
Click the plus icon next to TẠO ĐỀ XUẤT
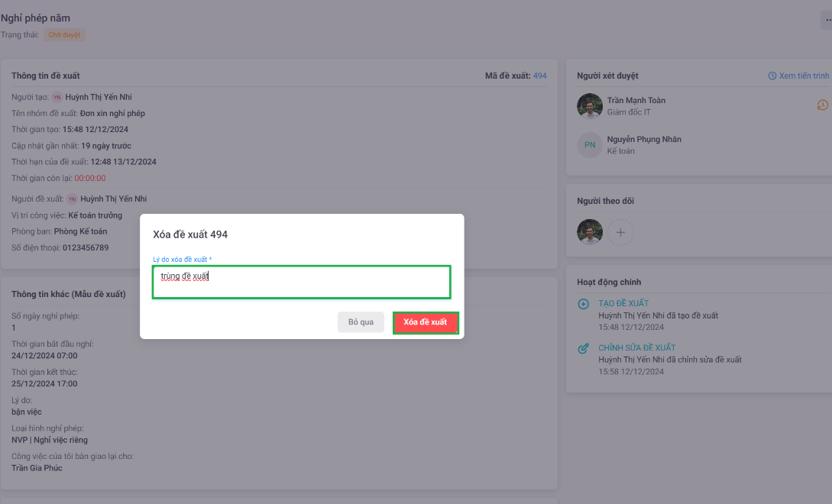[584, 304]
